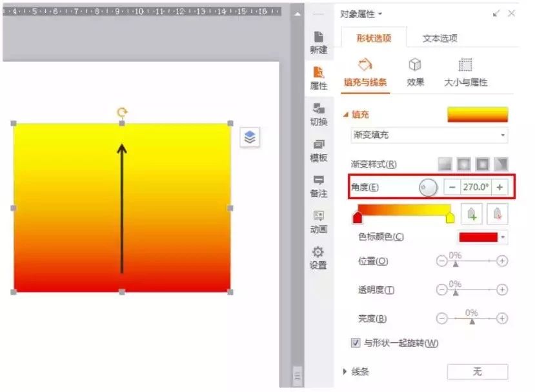Screen dimensions: 535x392
Task: Add a gradient stop button
Action: tap(471, 213)
